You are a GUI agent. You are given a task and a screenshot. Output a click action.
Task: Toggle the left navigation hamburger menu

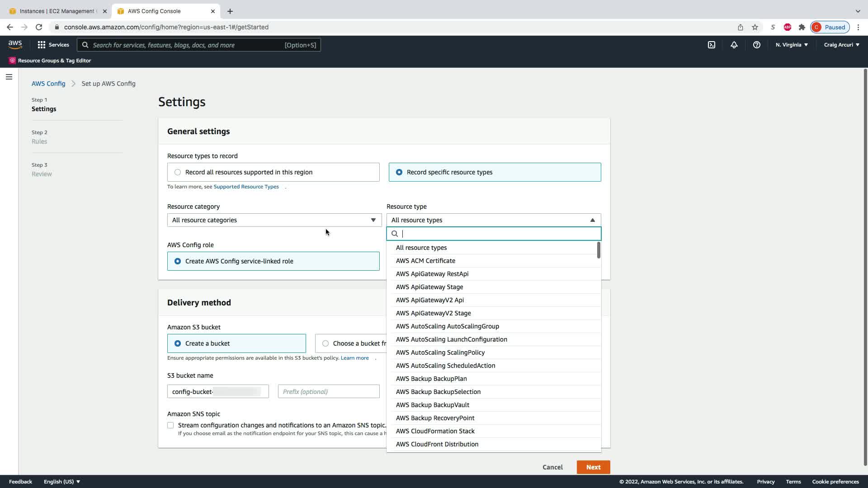click(9, 77)
